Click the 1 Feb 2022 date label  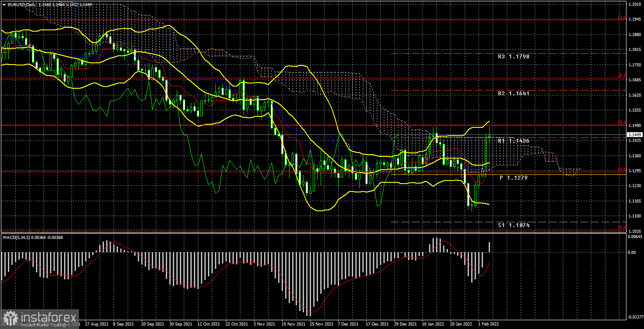(x=488, y=323)
